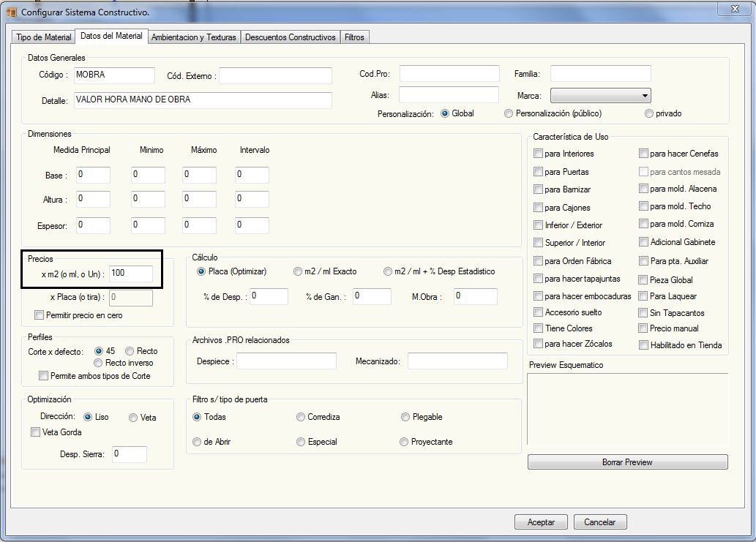The image size is (756, 542).
Task: Toggle the Veta Gorda checkbox
Action: coord(35,432)
